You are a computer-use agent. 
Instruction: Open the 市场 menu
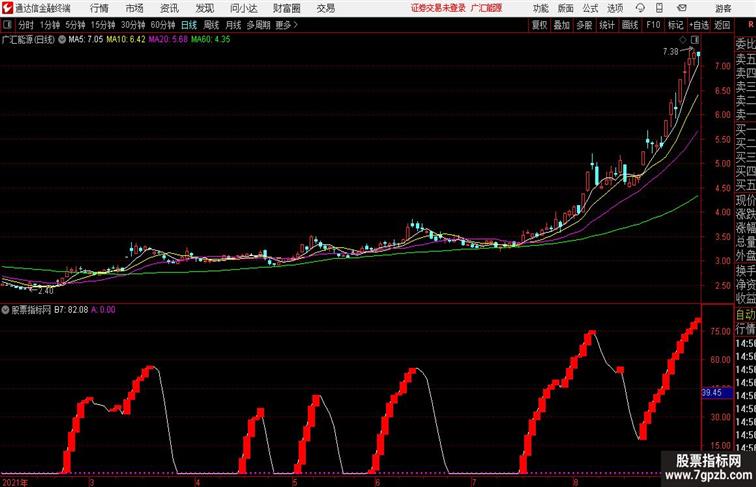tap(134, 8)
